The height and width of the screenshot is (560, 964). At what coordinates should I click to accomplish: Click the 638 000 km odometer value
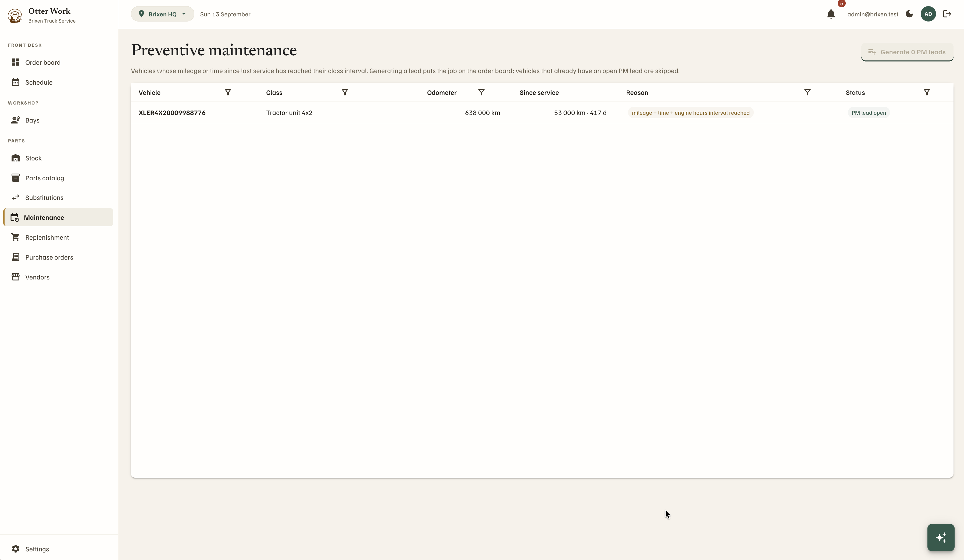pos(482,113)
